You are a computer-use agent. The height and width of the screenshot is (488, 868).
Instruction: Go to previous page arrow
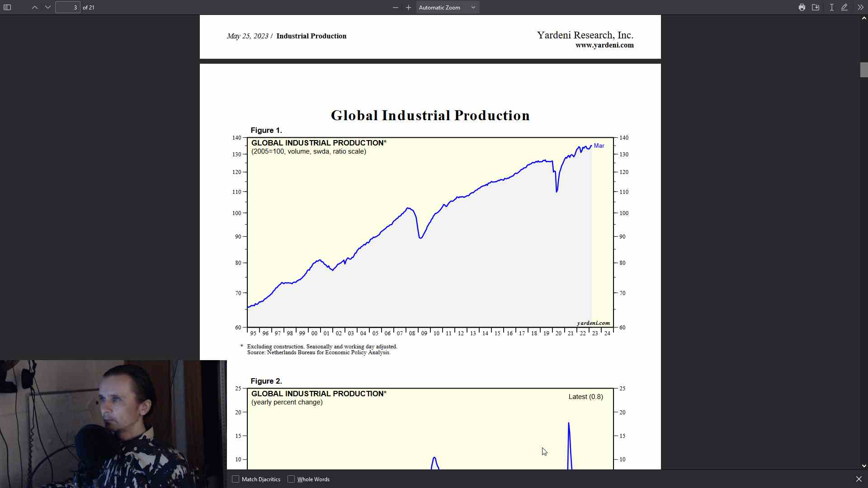point(35,7)
